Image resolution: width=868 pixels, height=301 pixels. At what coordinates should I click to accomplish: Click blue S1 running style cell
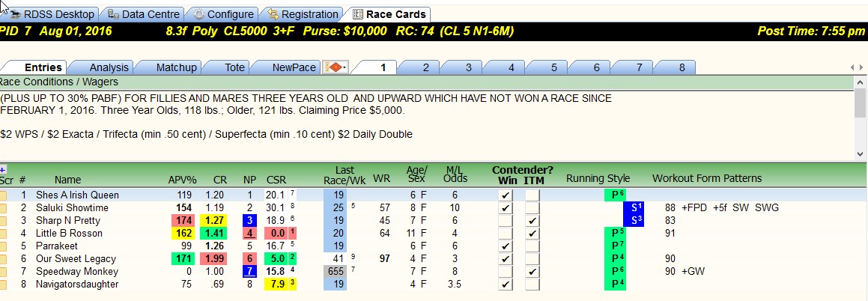tap(634, 208)
